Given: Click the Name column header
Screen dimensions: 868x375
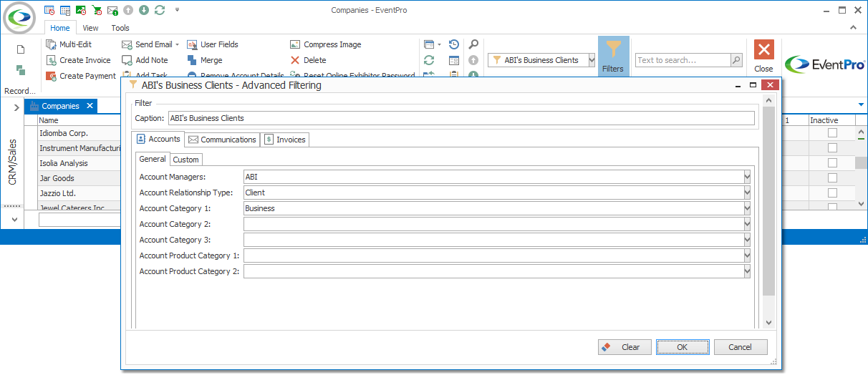Looking at the screenshot, I should [80, 120].
